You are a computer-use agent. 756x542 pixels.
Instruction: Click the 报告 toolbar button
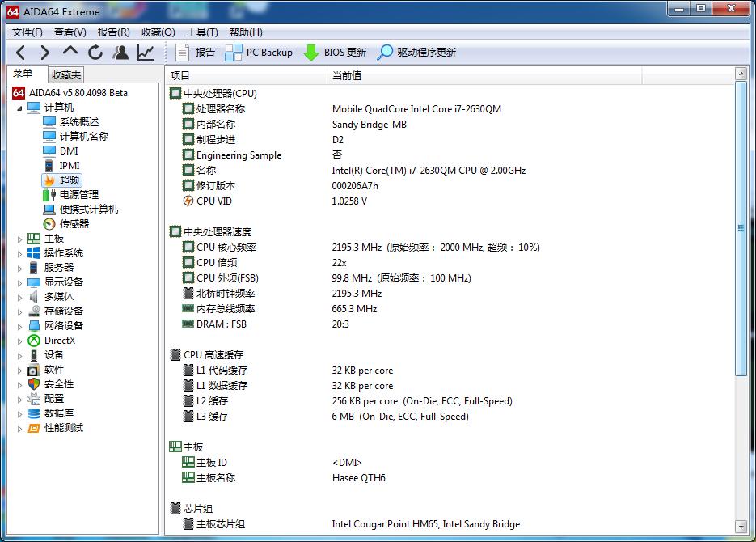(x=196, y=53)
